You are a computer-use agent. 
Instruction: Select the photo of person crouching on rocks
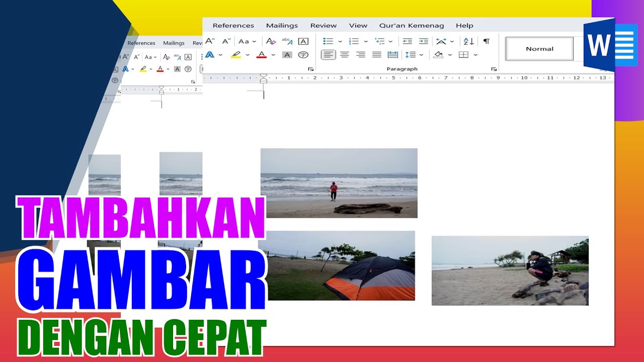[510, 270]
